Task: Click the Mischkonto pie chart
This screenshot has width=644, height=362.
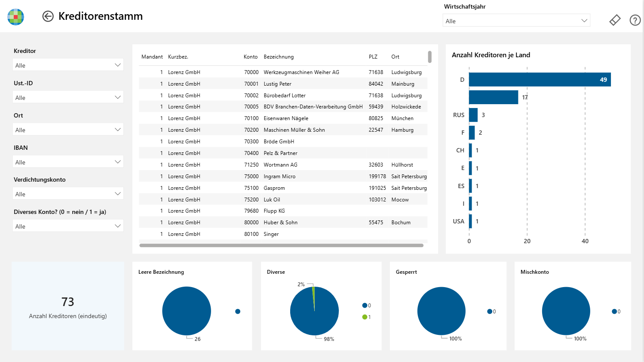Action: pos(566,311)
